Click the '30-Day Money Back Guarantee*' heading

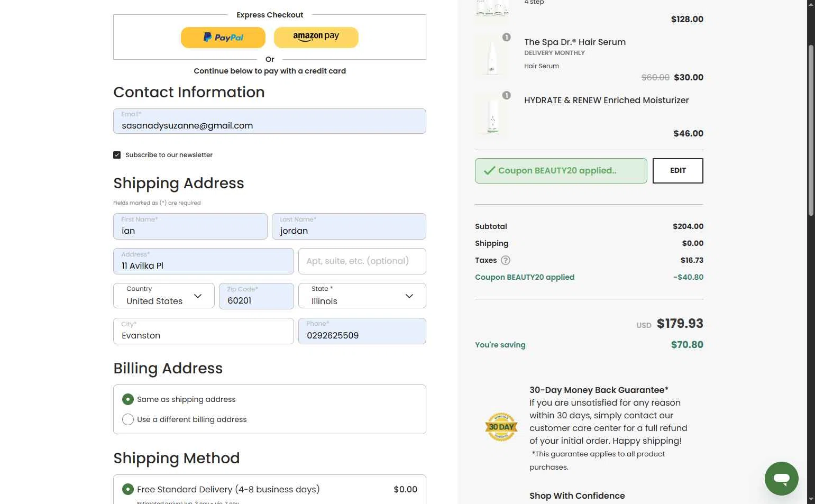tap(599, 390)
